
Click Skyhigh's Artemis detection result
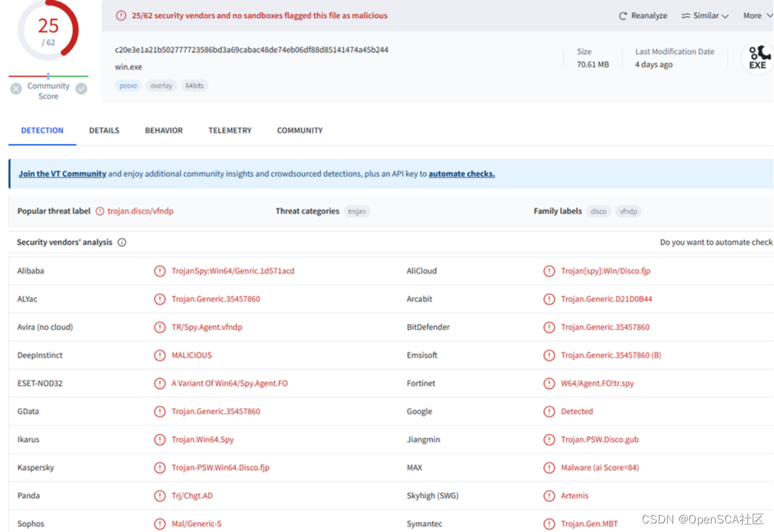pos(574,496)
